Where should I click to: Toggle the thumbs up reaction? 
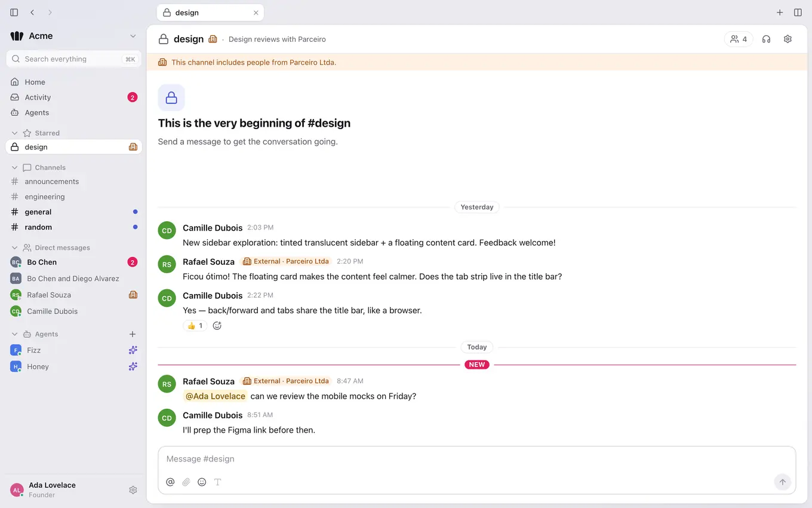point(195,326)
